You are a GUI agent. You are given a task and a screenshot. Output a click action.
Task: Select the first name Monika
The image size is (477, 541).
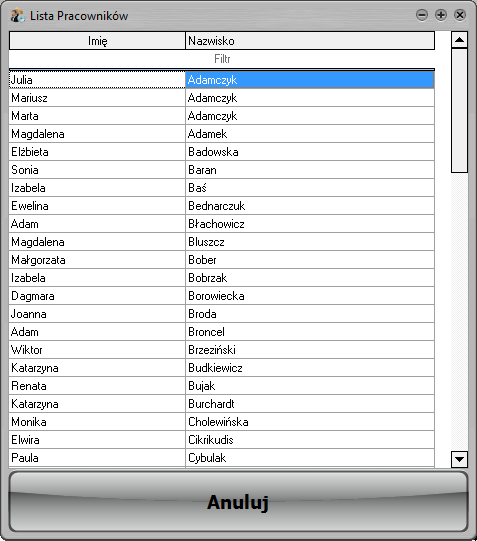click(x=97, y=422)
